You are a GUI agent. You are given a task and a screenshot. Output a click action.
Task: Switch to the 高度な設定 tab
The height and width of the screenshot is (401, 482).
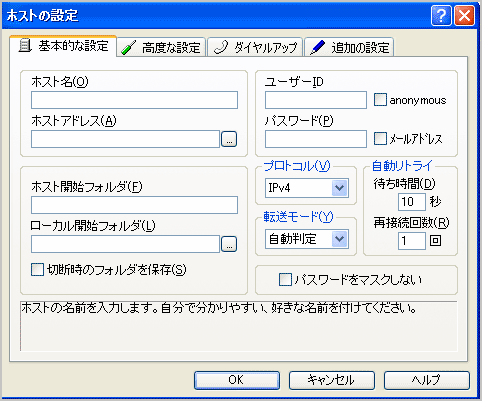point(161,47)
